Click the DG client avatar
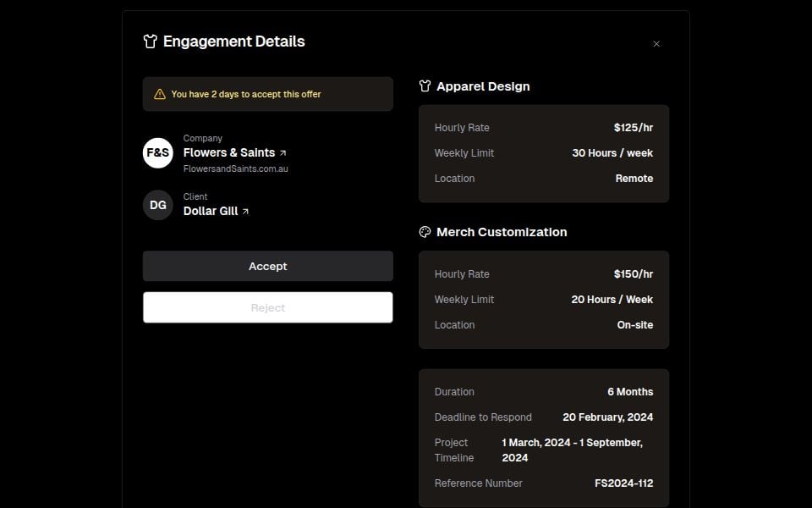Screen dimensions: 812x508 (x=158, y=205)
